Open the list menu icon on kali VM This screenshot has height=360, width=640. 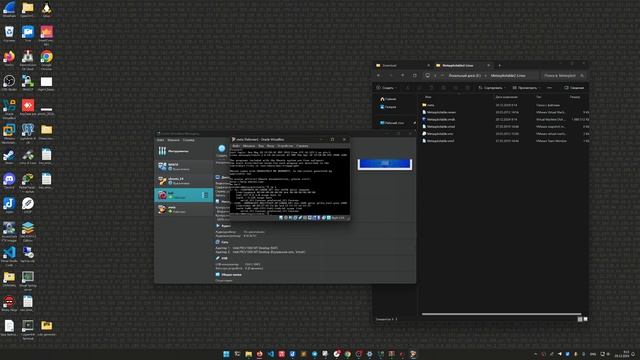205,195
